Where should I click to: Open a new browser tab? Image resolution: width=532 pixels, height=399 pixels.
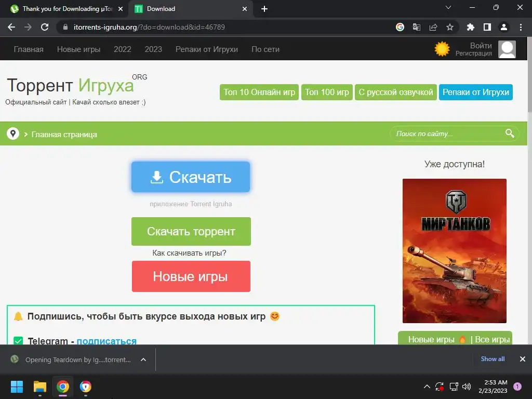(x=264, y=9)
